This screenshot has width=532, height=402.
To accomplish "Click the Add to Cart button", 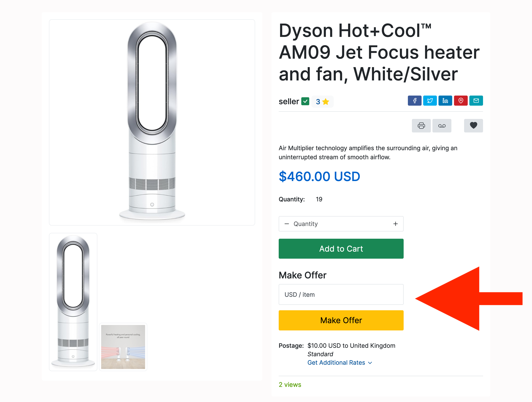I will coord(341,249).
